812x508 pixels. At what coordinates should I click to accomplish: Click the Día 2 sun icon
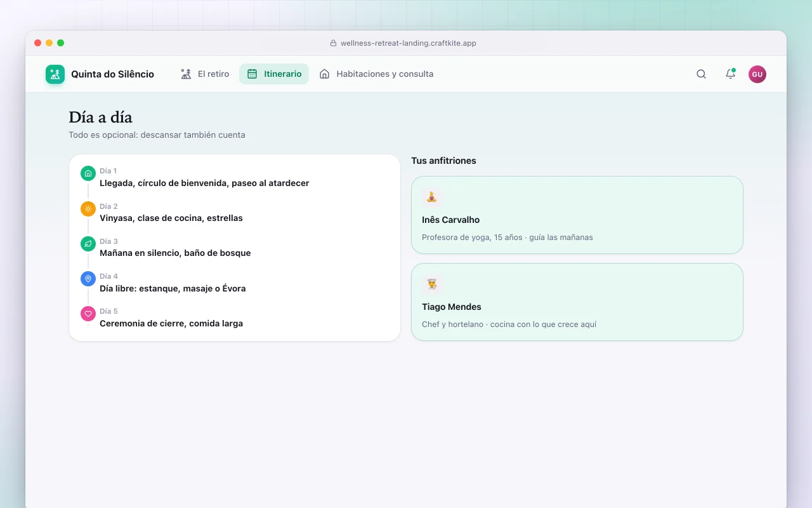[x=88, y=208]
